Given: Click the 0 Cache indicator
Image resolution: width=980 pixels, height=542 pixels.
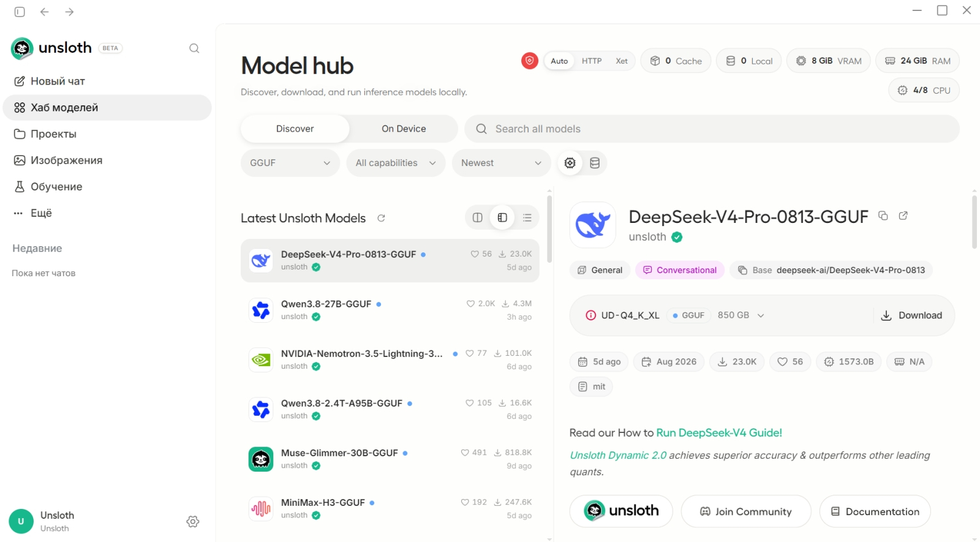Looking at the screenshot, I should [x=676, y=61].
